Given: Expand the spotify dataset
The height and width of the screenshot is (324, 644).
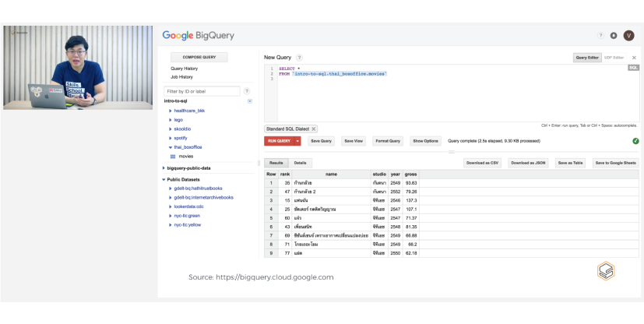Looking at the screenshot, I should 171,138.
